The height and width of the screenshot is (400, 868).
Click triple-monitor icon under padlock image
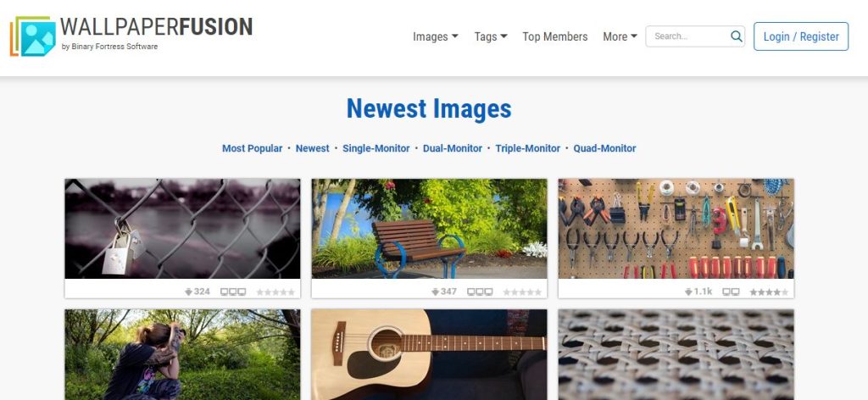pyautogui.click(x=233, y=292)
